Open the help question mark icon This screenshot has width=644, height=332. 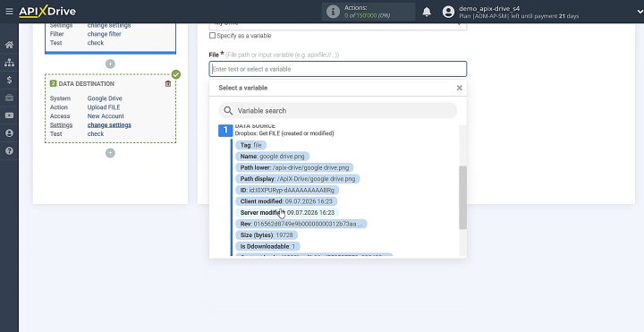[x=9, y=151]
